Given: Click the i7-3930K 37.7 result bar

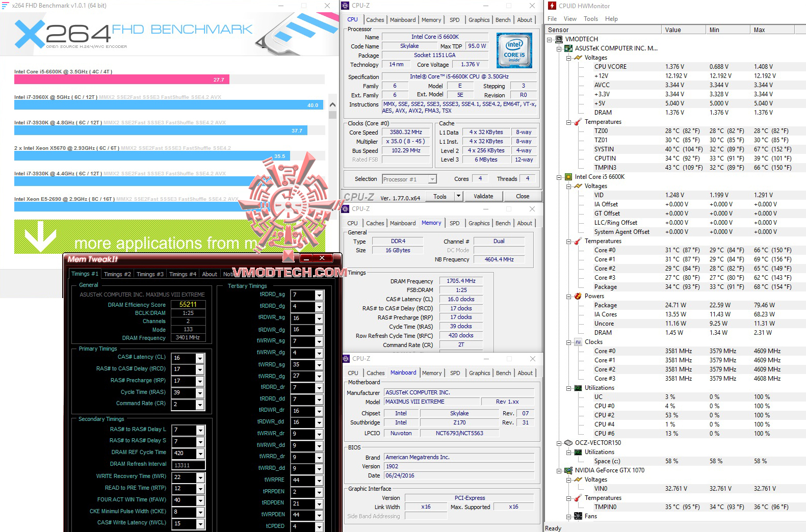Looking at the screenshot, I should [161, 130].
